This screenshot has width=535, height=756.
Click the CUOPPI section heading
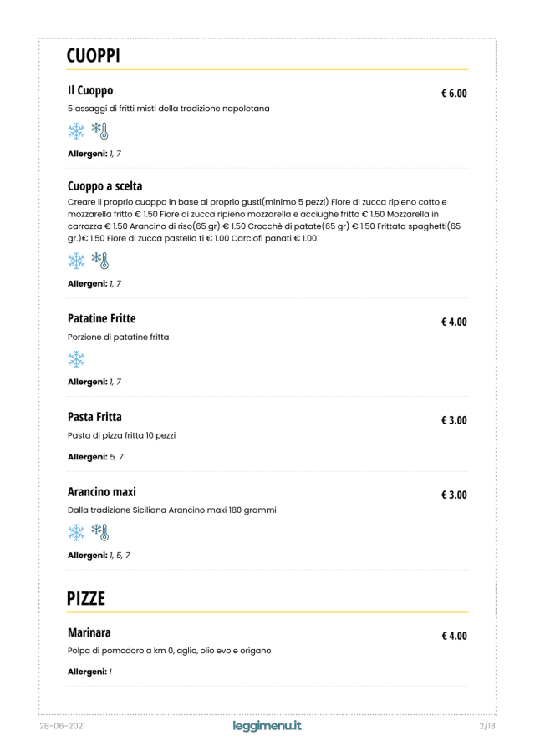94,56
